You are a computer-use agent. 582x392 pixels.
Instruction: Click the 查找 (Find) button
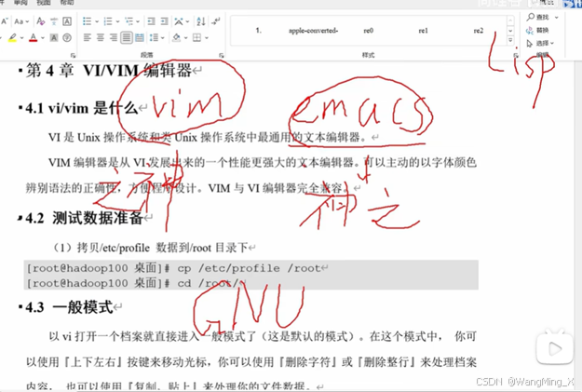point(538,17)
